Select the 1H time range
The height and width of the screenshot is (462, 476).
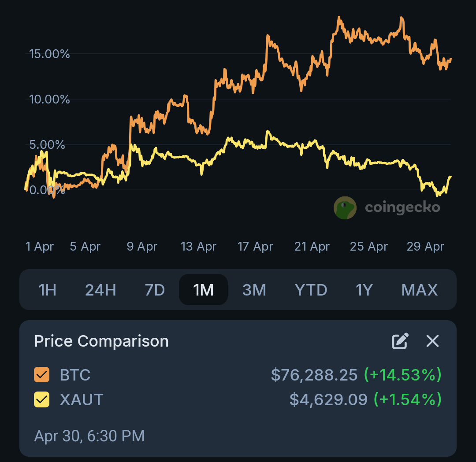(x=47, y=290)
